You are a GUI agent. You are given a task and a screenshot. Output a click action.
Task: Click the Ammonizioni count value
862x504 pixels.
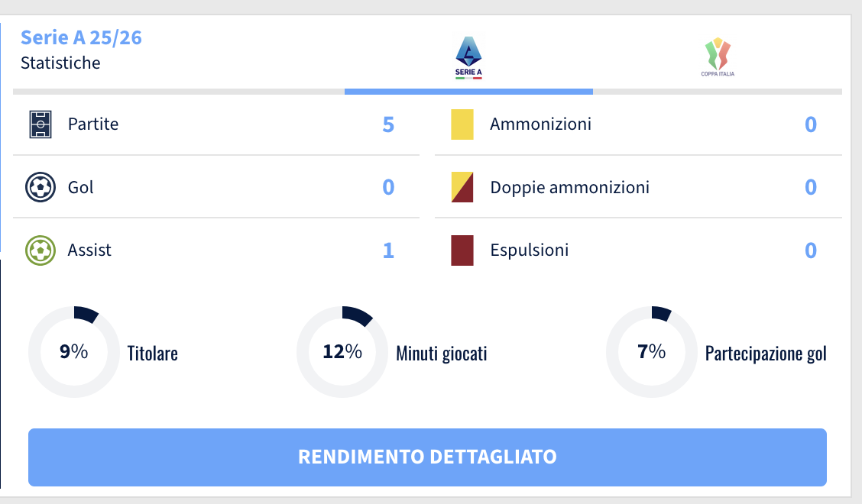[811, 124]
